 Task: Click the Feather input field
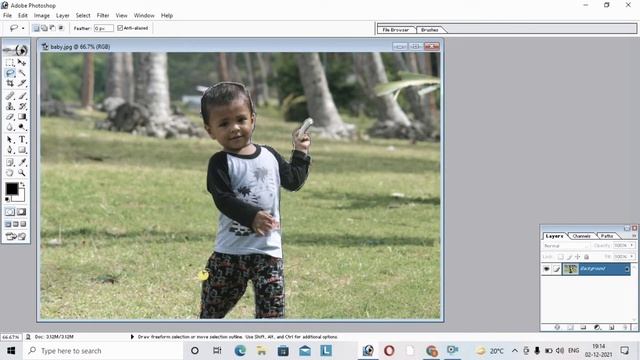point(104,28)
